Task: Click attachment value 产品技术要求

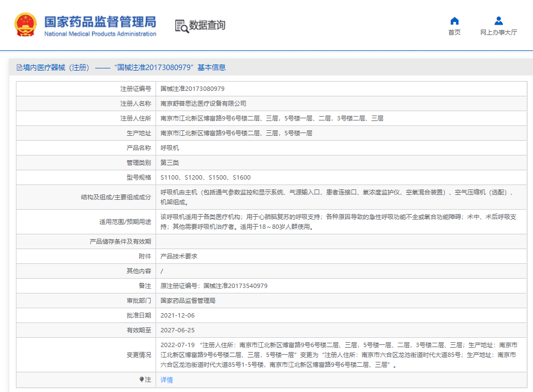Action: pyautogui.click(x=179, y=256)
